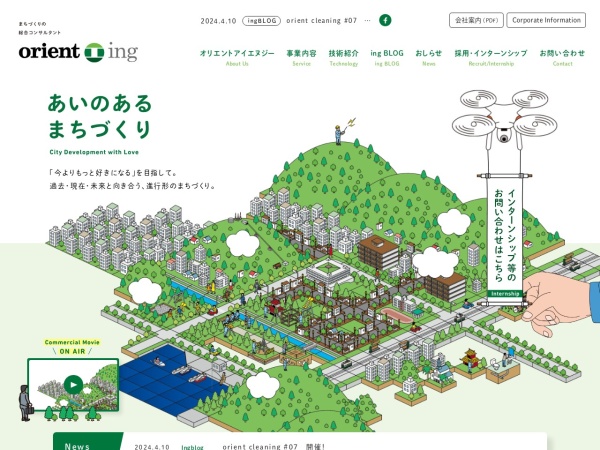Viewport: 600px width, 450px height.
Task: Open orient cleaning #07 header headline
Action: tap(321, 21)
